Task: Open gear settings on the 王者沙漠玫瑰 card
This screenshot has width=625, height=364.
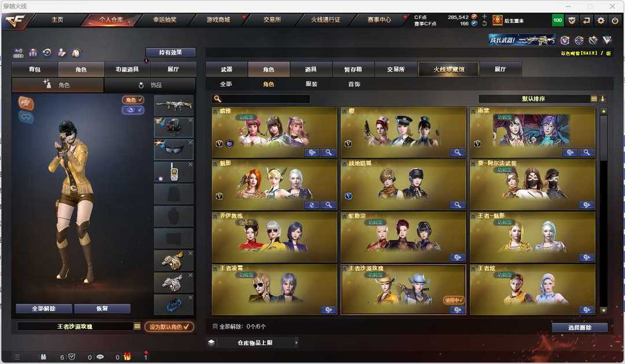Action: point(457,310)
